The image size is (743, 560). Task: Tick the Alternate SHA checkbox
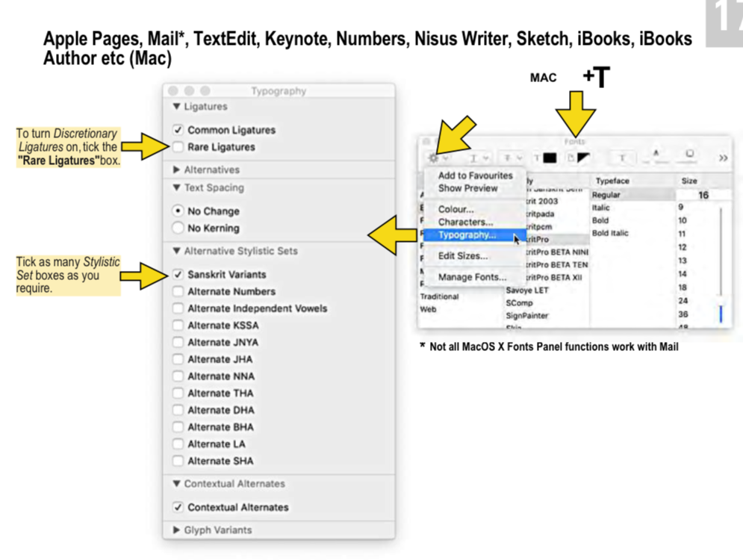pos(178,461)
